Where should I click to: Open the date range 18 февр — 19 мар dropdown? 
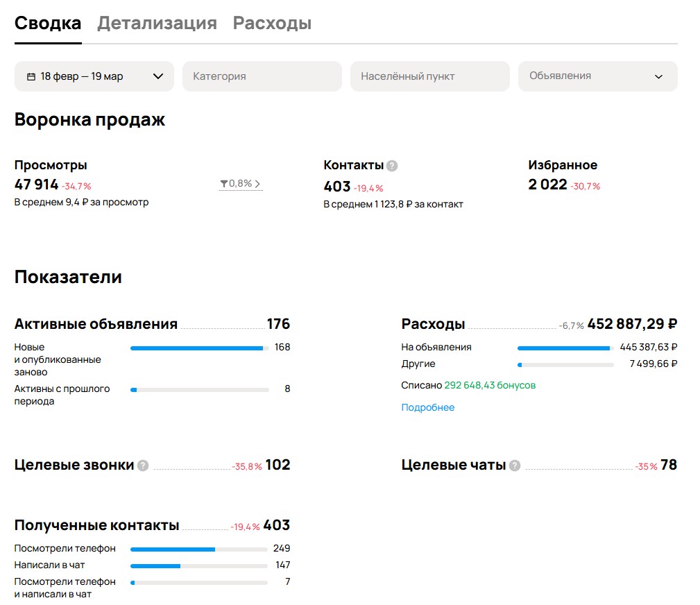[94, 76]
